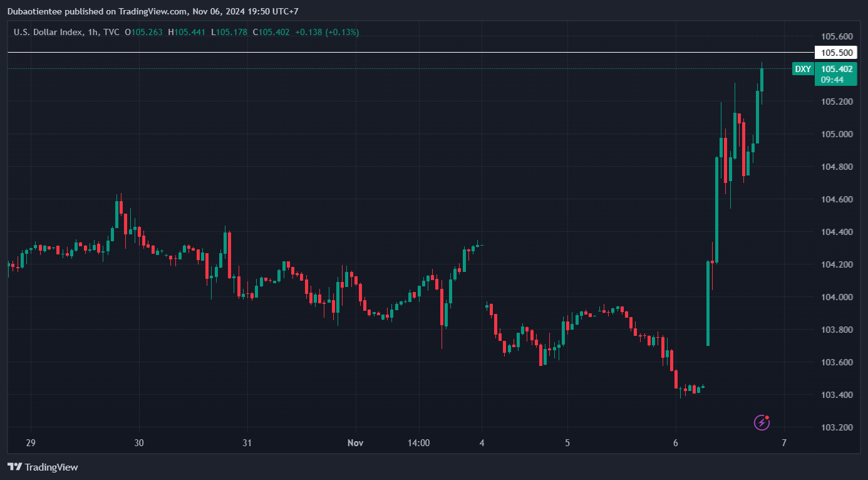Click the 105.000 price axis label
The width and height of the screenshot is (868, 480).
836,134
